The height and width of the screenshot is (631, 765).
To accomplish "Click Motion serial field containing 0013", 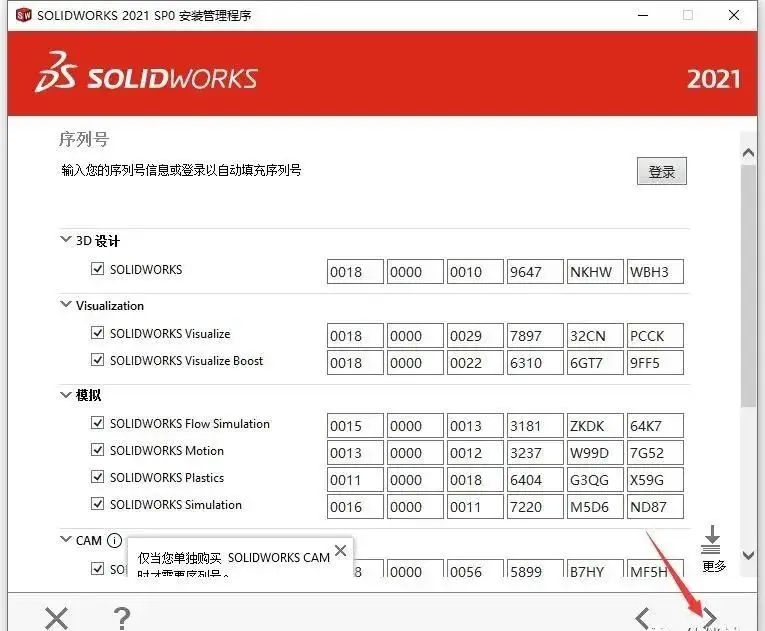I will (355, 452).
